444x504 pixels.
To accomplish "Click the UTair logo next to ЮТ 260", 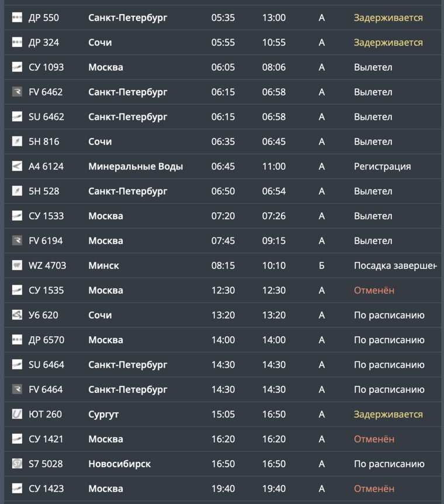I will point(17,415).
